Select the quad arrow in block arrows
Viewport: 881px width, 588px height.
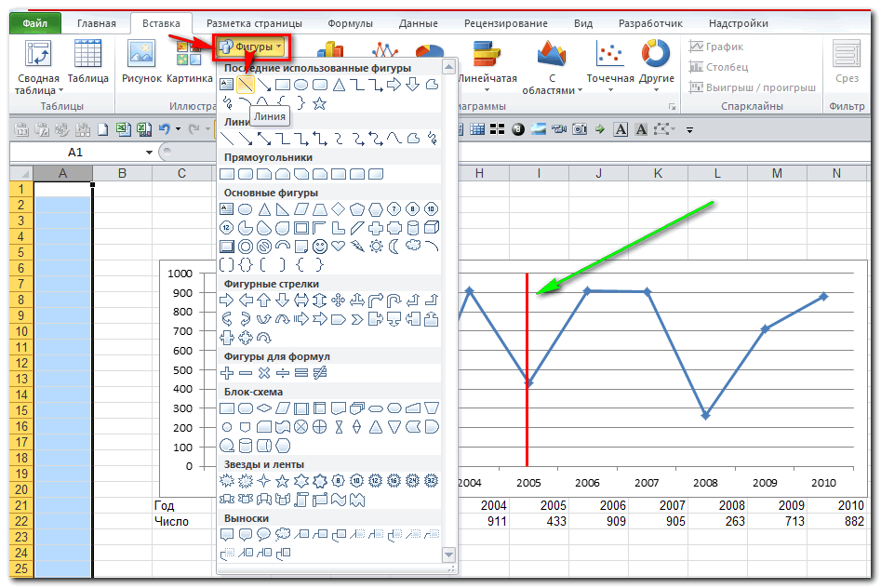click(x=339, y=301)
